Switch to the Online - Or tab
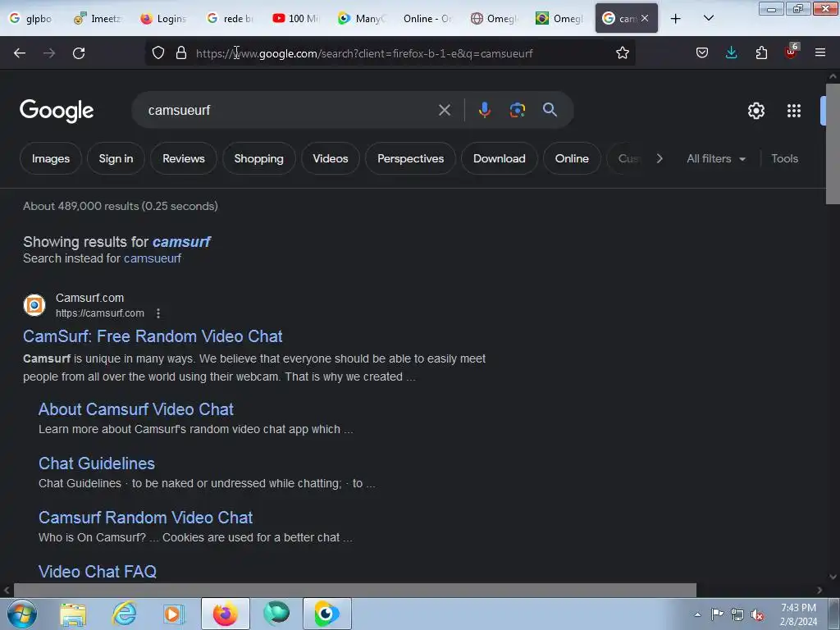This screenshot has height=630, width=840. (427, 19)
